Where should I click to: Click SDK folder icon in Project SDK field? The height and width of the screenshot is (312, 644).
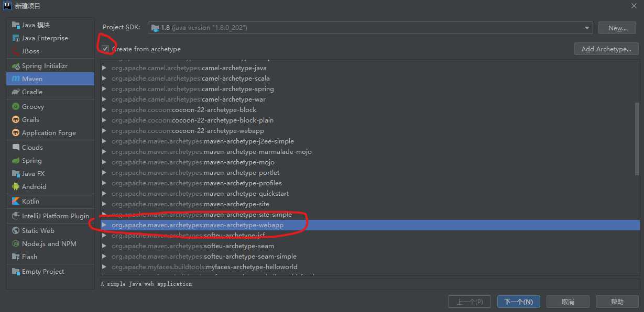(155, 28)
